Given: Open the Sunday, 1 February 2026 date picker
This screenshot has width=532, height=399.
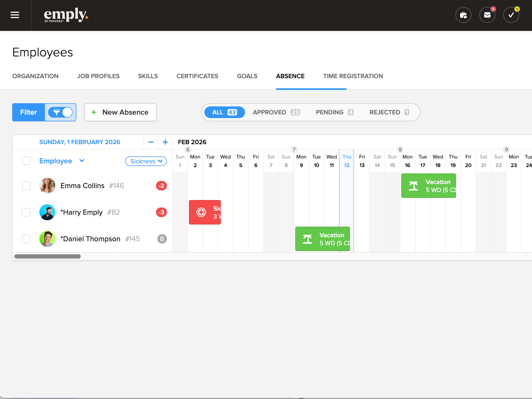Looking at the screenshot, I should click(80, 142).
